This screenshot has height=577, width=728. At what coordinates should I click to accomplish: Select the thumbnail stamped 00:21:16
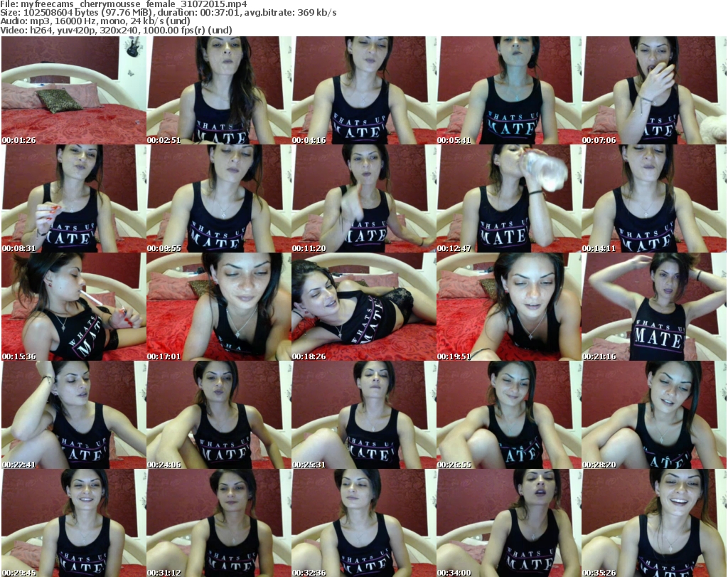pos(654,307)
